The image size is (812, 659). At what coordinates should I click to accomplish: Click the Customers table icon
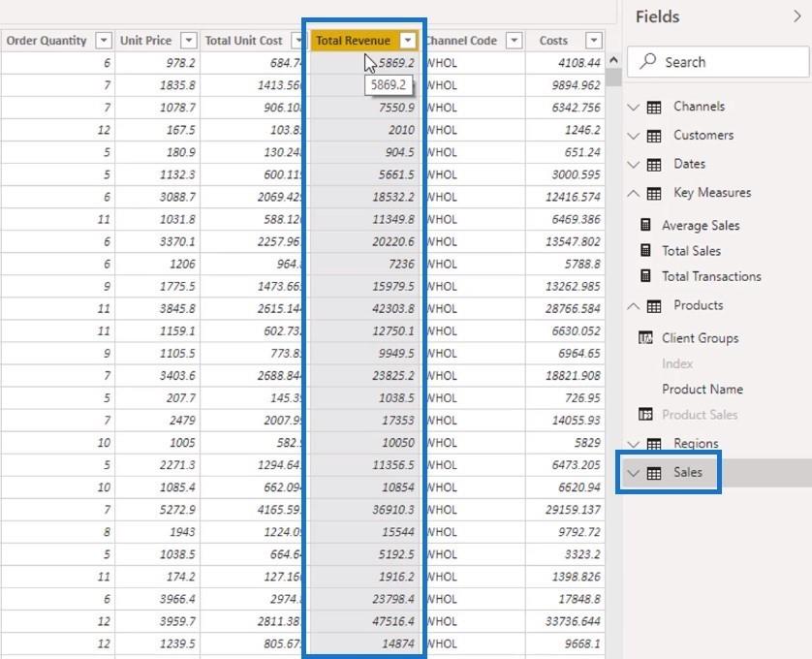tap(654, 137)
